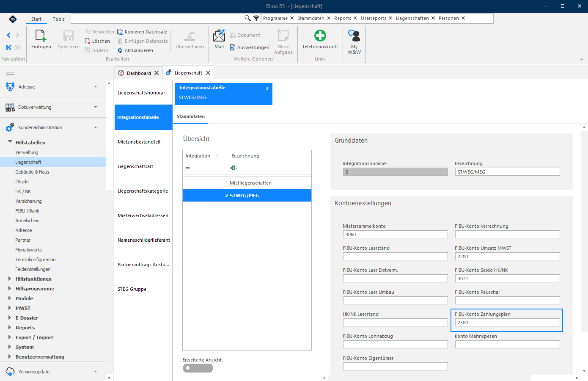Click Kopieren Datensatz in the ribbon
The height and width of the screenshot is (381, 588).
[x=142, y=32]
